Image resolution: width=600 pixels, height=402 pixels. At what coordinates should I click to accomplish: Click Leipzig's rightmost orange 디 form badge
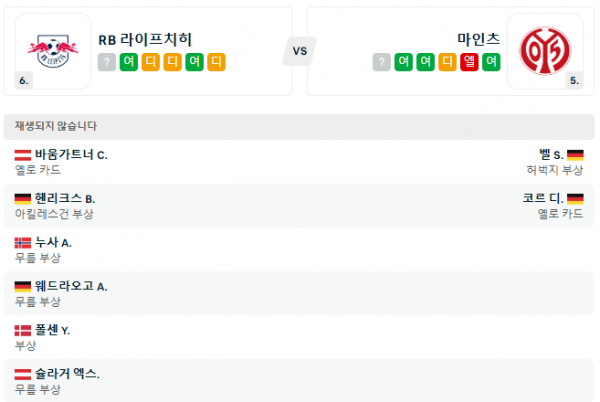[x=217, y=62]
